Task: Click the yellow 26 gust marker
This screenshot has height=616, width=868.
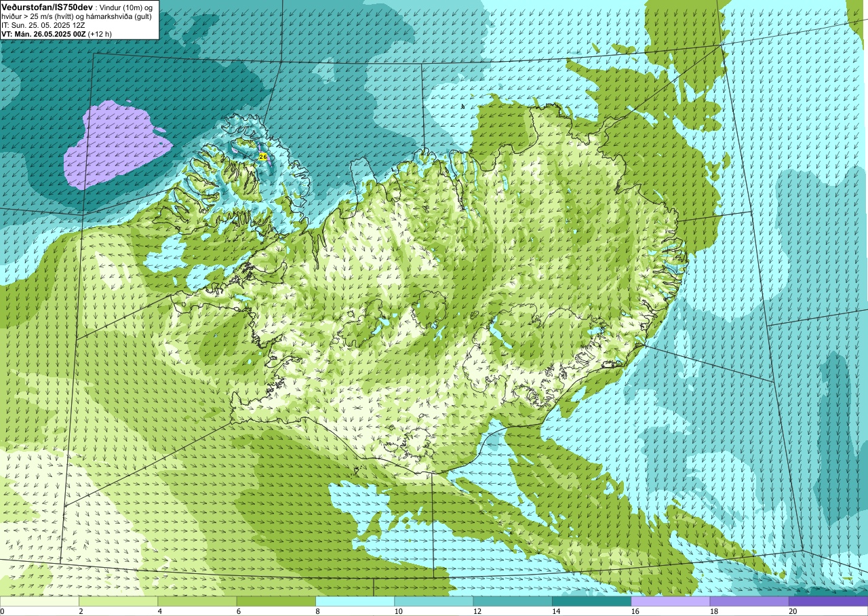Action: [x=263, y=157]
